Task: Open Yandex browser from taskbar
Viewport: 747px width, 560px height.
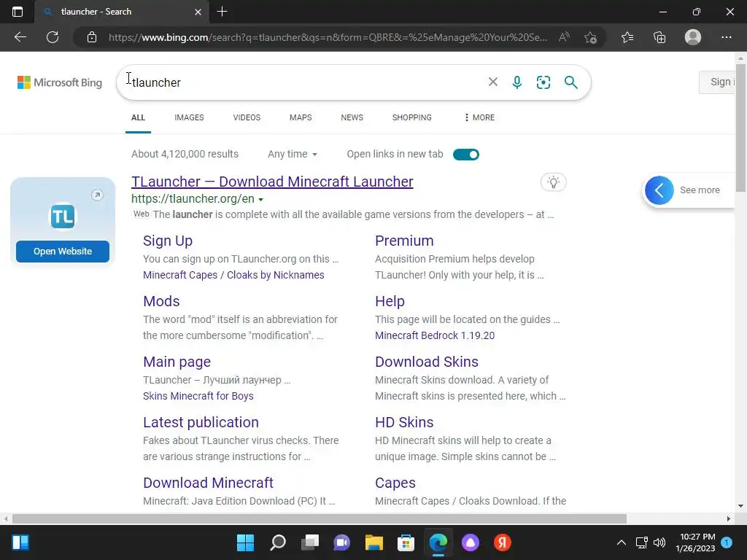Action: click(x=502, y=542)
